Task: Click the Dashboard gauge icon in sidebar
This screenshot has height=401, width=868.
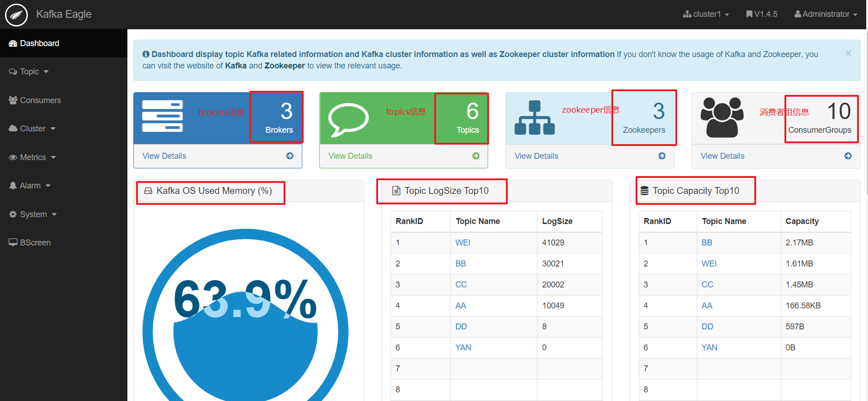Action: coord(13,43)
